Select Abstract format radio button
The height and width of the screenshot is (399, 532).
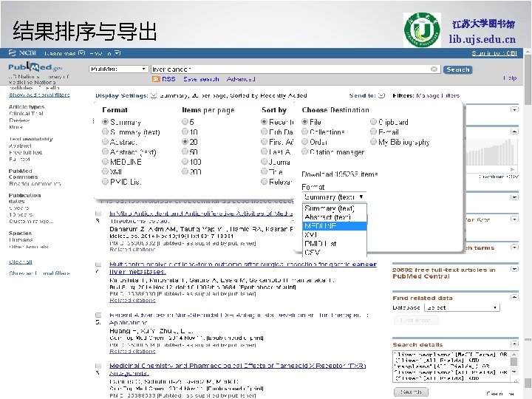pos(105,141)
